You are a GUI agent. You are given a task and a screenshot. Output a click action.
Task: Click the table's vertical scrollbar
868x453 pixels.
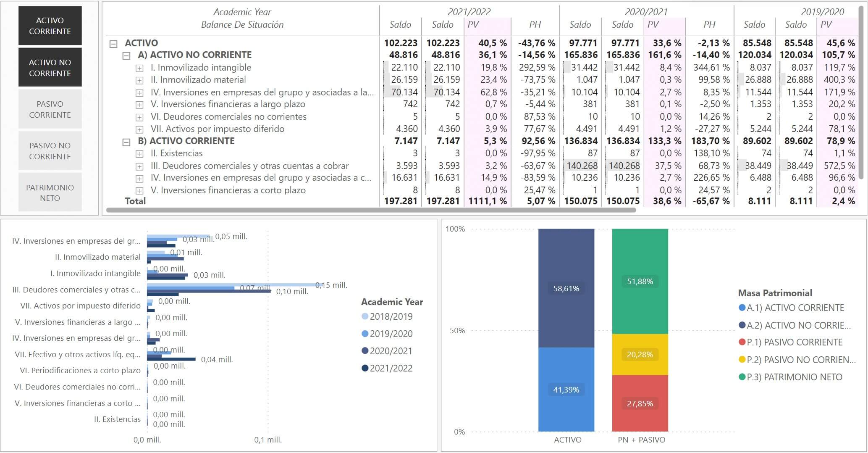point(861,92)
